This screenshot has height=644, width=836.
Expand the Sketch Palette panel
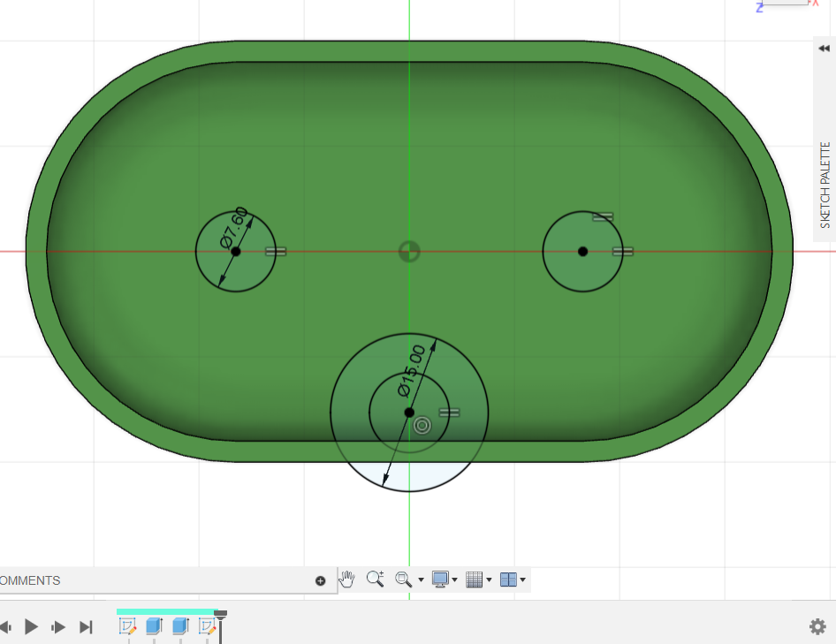pos(825,49)
